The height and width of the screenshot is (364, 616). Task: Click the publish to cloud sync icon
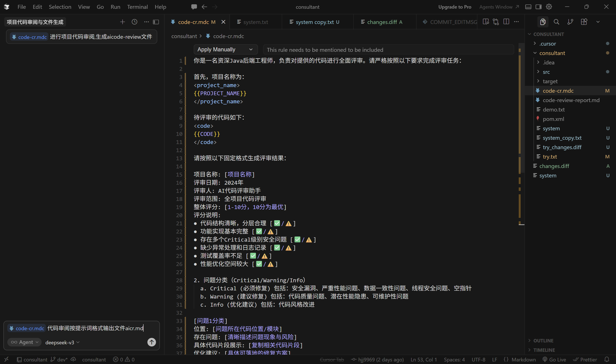tap(73, 359)
